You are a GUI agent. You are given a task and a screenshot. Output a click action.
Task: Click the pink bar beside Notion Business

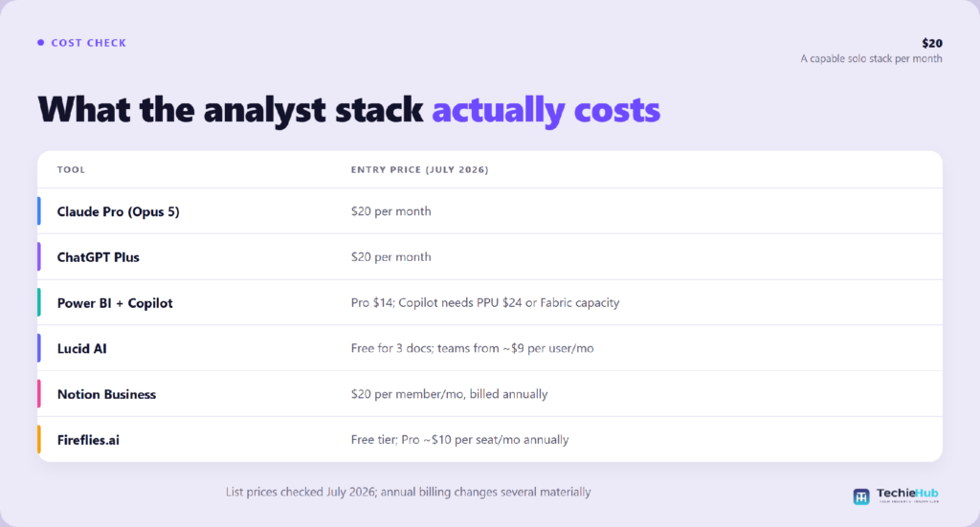point(38,394)
